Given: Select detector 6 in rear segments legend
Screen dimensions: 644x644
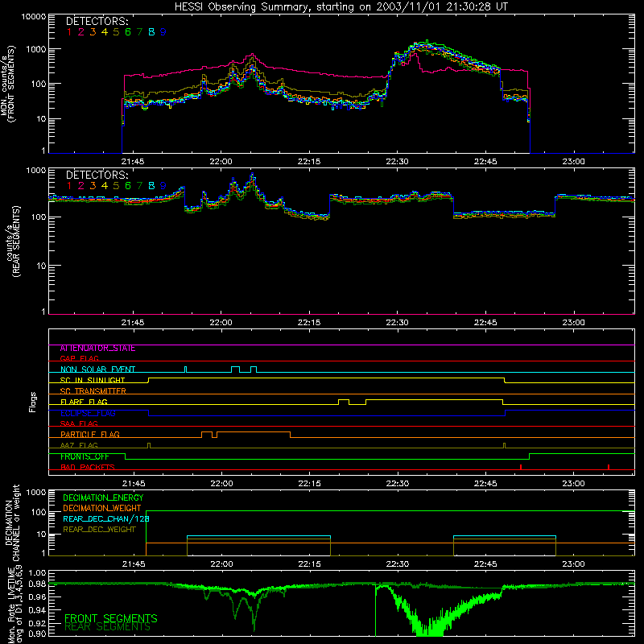Looking at the screenshot, I should pos(128,186).
